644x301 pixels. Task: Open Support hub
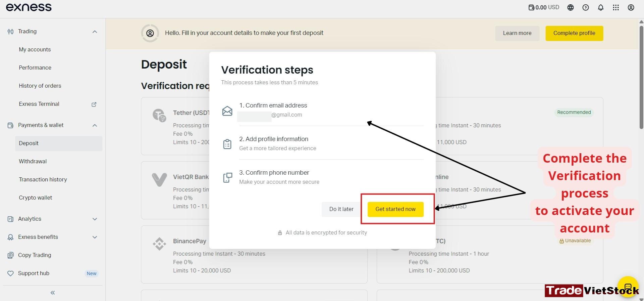coord(34,273)
